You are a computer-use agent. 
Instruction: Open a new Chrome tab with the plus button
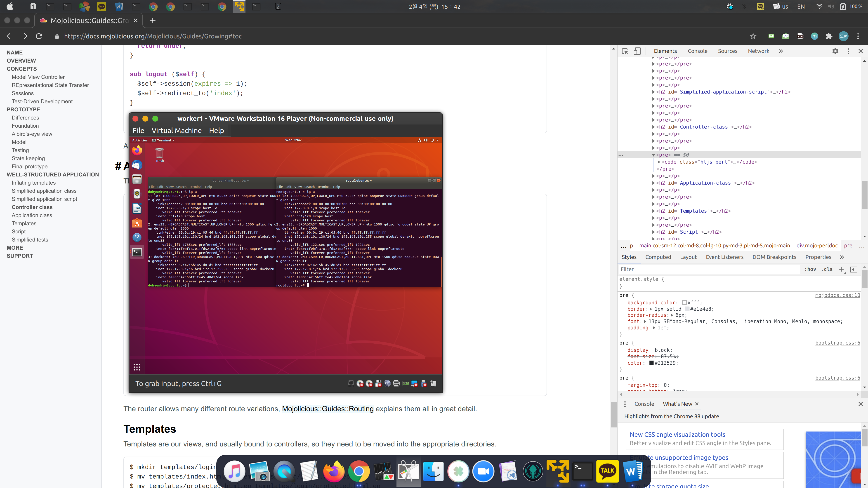(153, 21)
